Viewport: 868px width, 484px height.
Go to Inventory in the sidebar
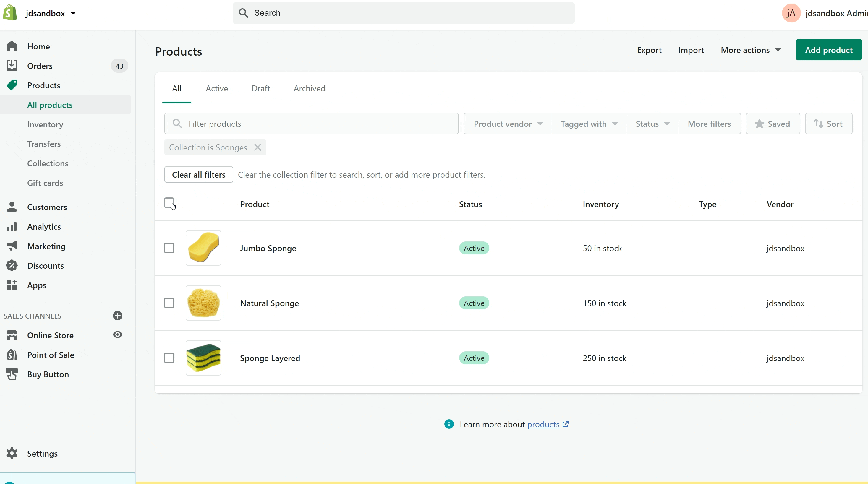coord(45,125)
